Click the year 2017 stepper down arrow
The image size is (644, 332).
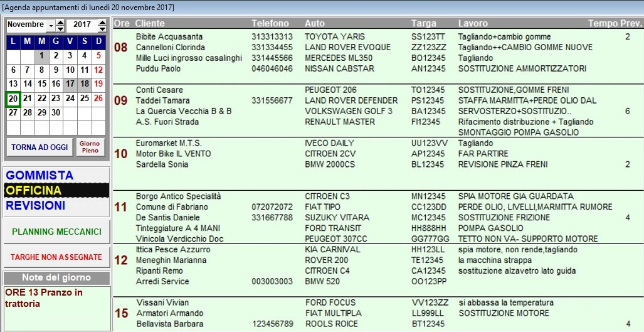pos(102,29)
